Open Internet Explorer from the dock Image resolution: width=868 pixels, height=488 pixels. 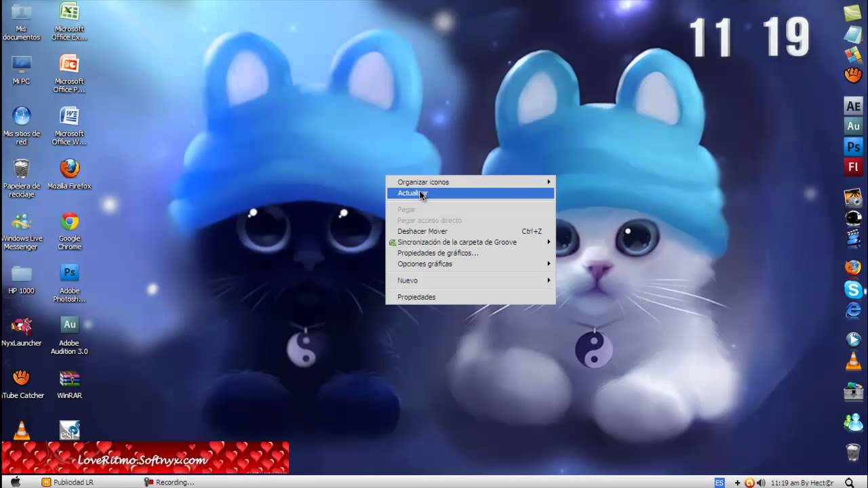[x=853, y=310]
